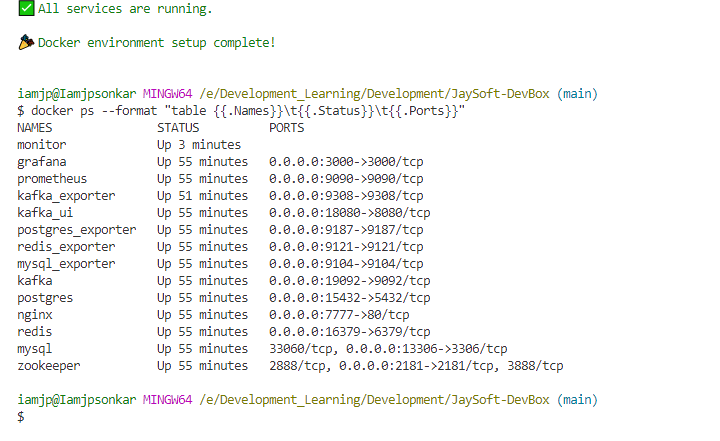Click port mapping 0.0.0.0:9187->9187/tcp
This screenshot has width=720, height=441.
point(346,230)
